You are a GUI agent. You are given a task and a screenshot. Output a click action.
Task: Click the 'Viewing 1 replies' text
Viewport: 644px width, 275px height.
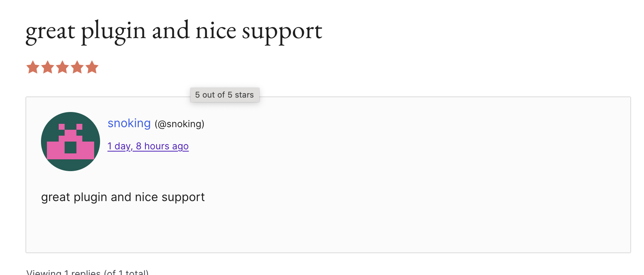coord(87,273)
